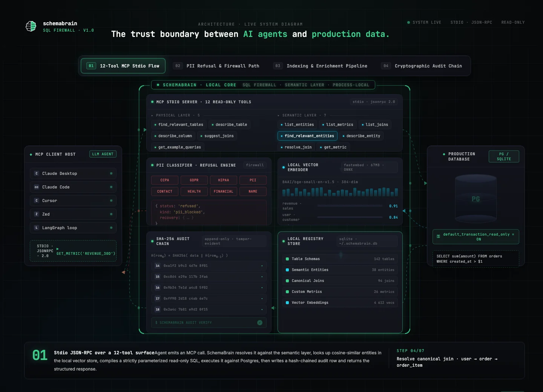
Task: Click the FINANCIAL PII tag
Action: click(224, 191)
